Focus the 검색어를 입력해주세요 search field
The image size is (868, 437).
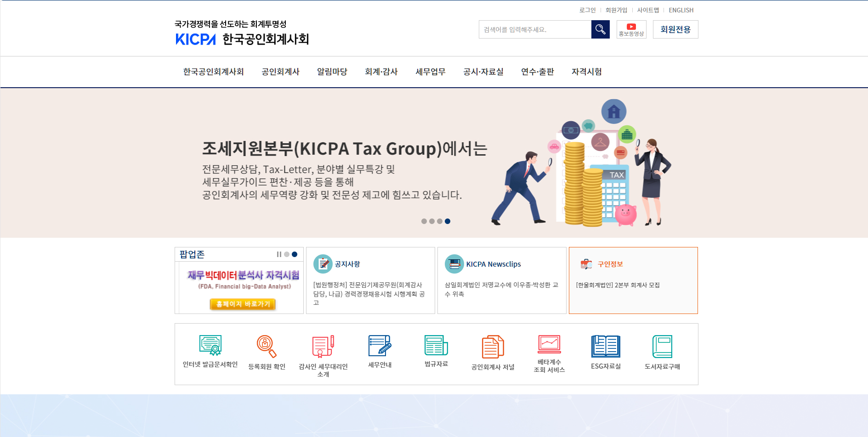pos(535,29)
